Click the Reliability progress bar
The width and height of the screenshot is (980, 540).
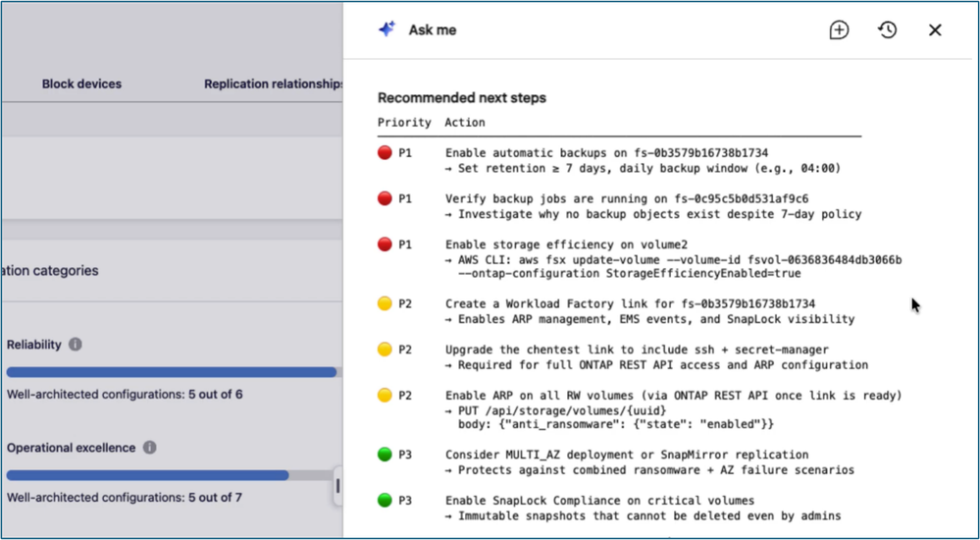(x=174, y=372)
